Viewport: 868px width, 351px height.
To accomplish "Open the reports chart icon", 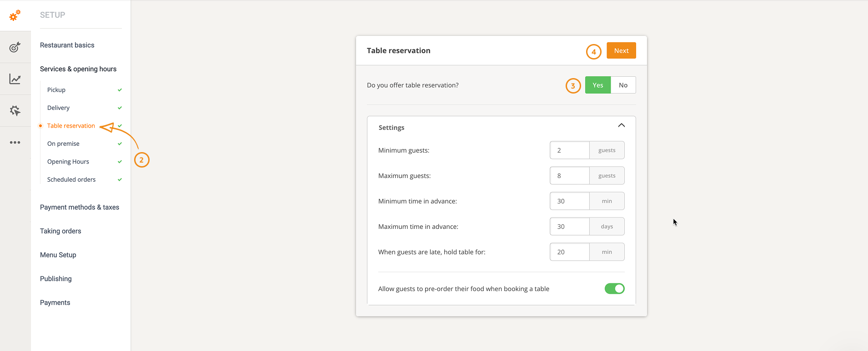I will click(x=15, y=79).
